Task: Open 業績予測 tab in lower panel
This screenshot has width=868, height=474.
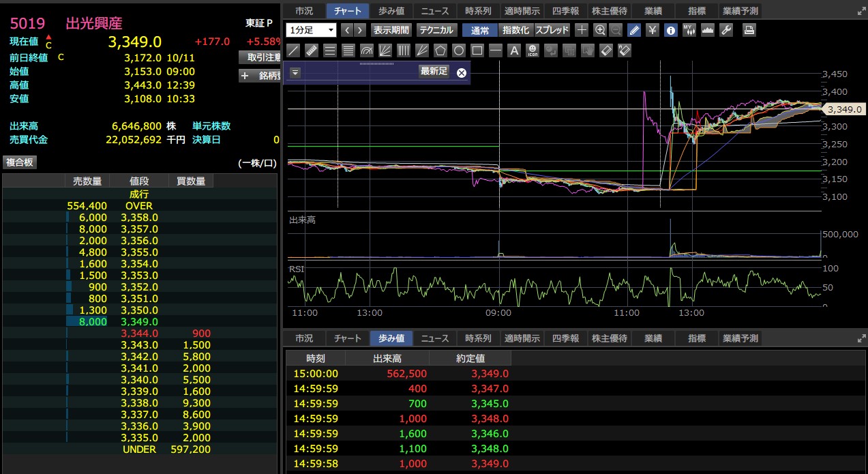Action: pos(740,338)
